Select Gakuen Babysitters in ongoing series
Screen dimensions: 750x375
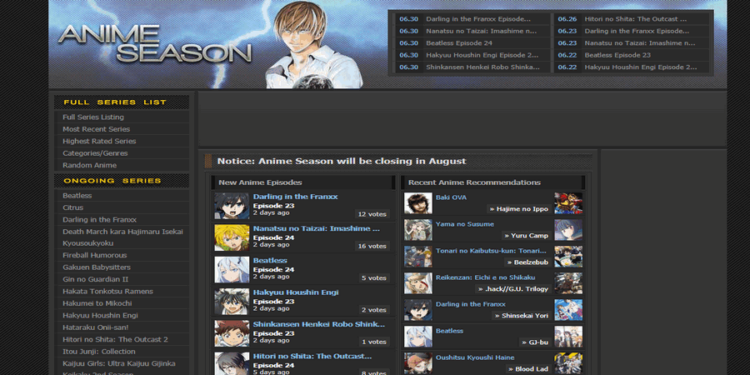click(x=96, y=267)
